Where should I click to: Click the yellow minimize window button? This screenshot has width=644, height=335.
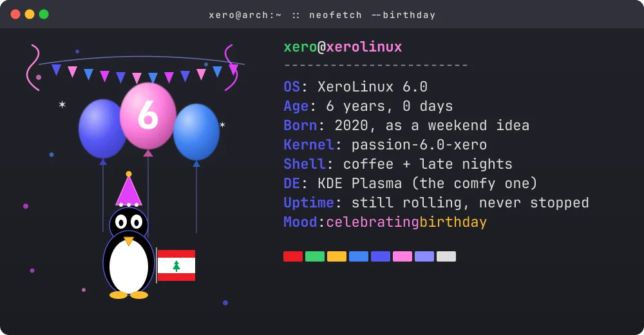point(30,14)
